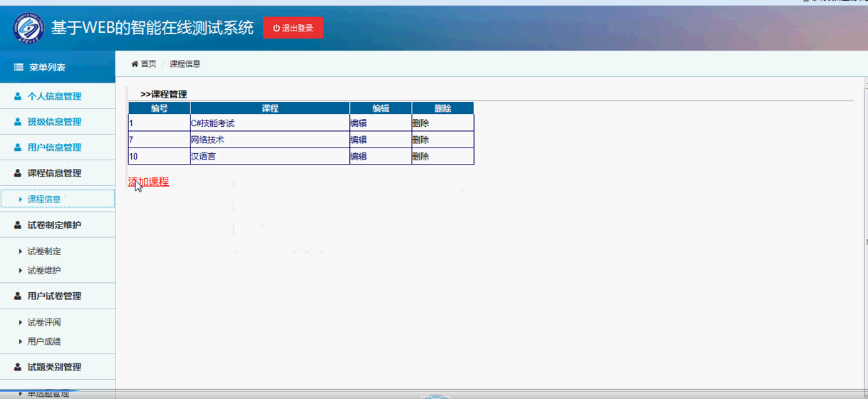Click the 网络技术 course name cell

pyautogui.click(x=270, y=140)
